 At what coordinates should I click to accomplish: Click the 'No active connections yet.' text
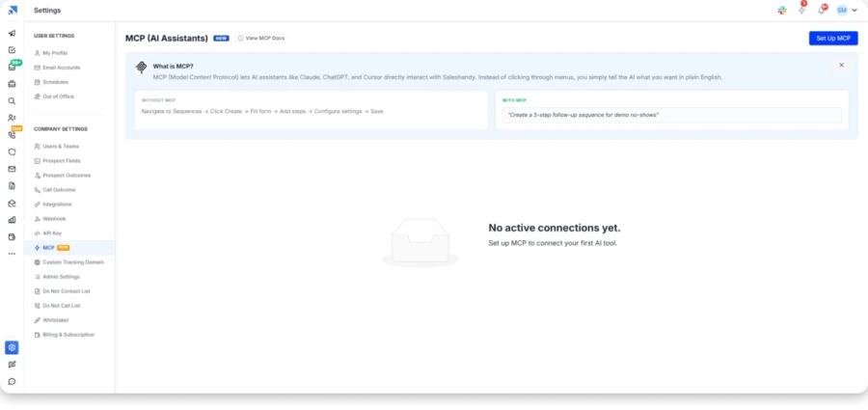(x=555, y=228)
